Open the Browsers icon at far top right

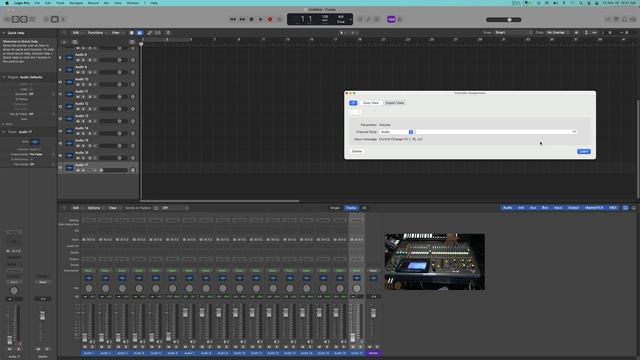coord(633,19)
